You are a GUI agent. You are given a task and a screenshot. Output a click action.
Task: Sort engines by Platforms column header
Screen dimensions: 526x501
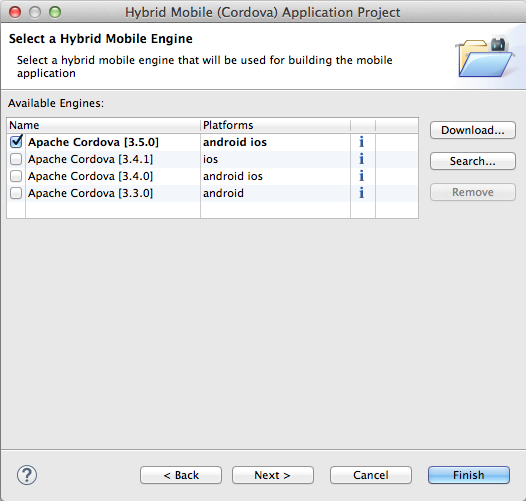point(275,125)
